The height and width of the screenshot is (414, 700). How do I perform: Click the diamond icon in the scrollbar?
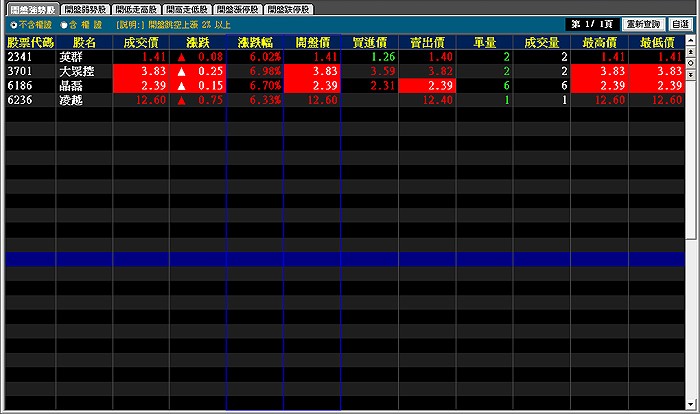[691, 63]
